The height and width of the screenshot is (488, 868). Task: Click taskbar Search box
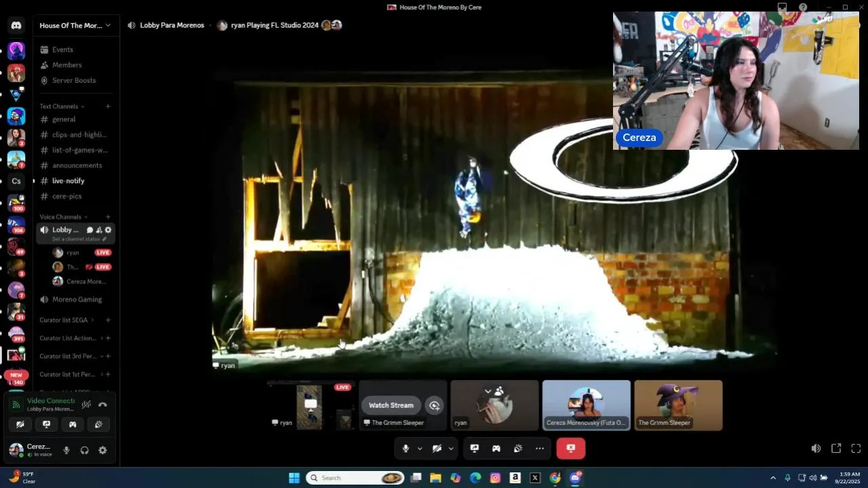click(356, 478)
